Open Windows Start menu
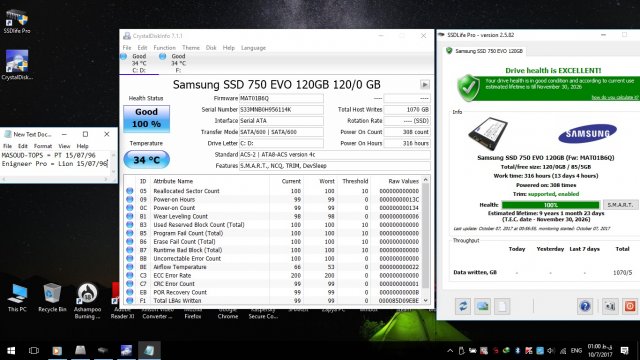 11,350
